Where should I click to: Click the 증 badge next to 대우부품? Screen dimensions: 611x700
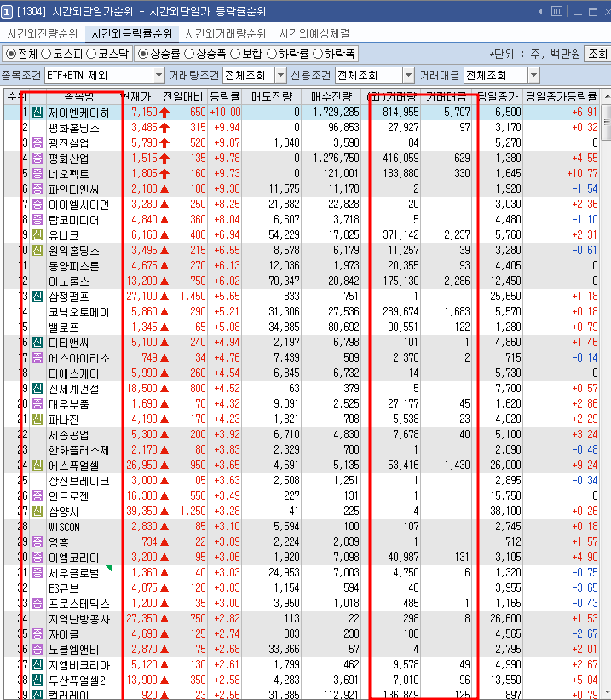click(37, 403)
